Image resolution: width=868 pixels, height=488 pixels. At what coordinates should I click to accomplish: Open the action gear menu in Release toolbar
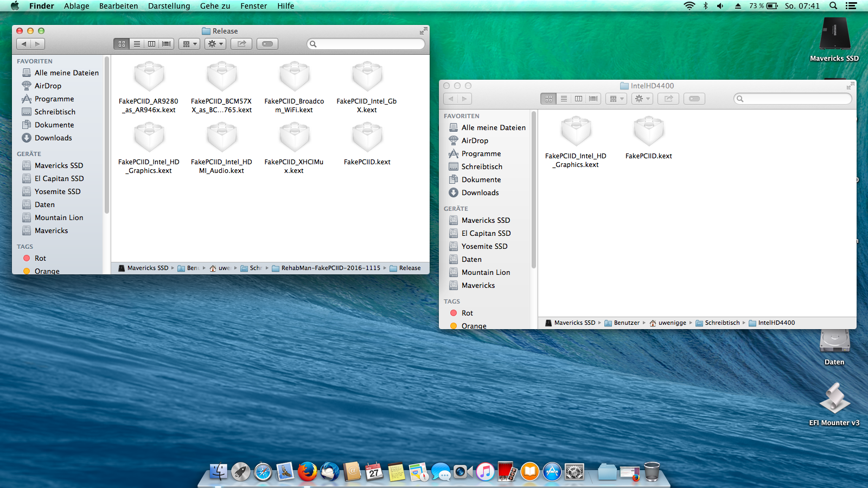[x=215, y=44]
